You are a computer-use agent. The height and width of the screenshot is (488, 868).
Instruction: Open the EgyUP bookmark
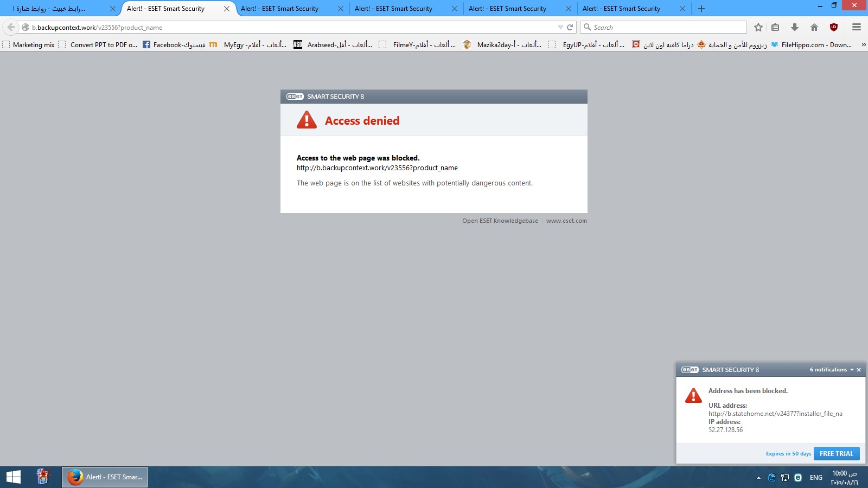coord(586,45)
